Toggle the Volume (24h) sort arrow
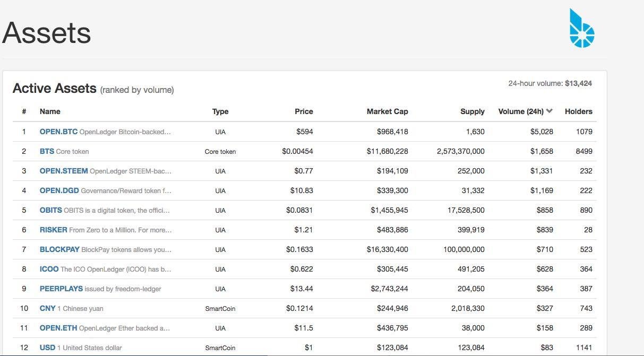 click(549, 111)
